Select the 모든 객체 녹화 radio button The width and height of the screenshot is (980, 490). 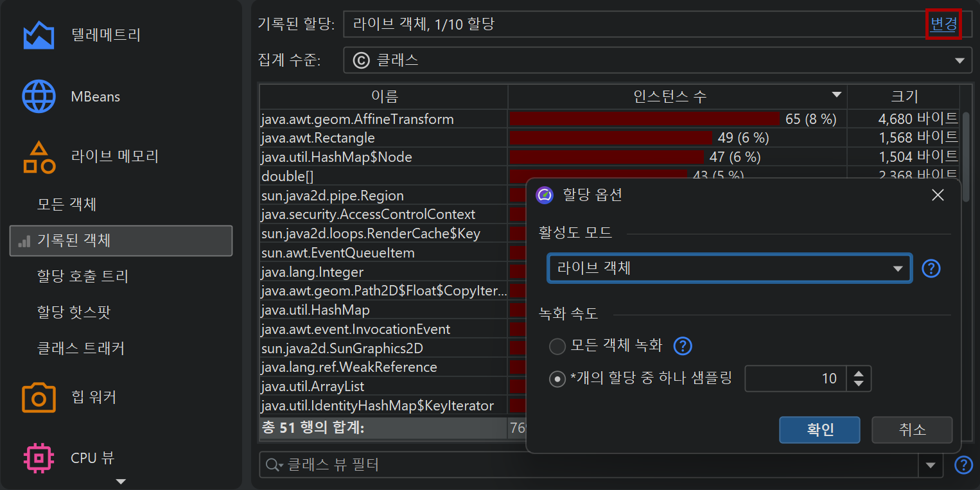click(557, 347)
